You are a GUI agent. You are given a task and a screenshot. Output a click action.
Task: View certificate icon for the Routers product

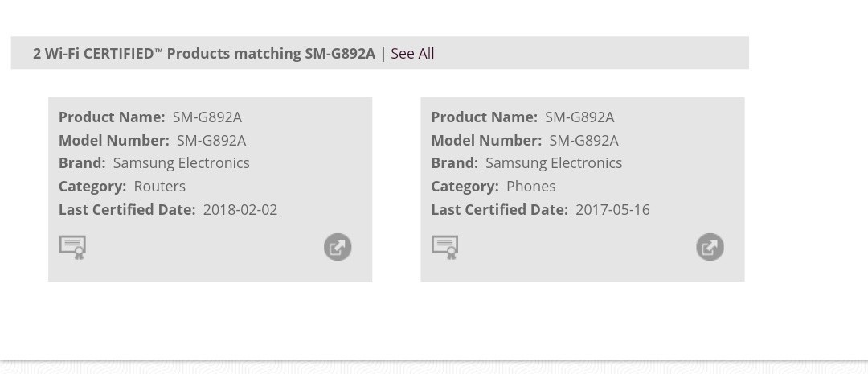[x=72, y=247]
